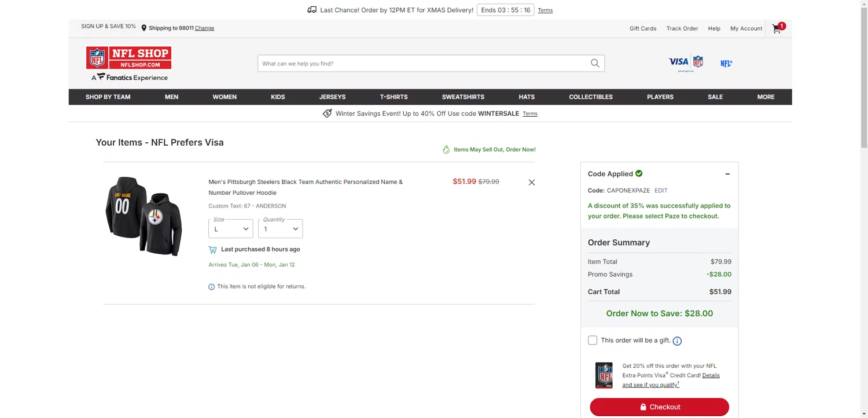Open the Sweatshirts menu
868x418 pixels.
(x=463, y=97)
